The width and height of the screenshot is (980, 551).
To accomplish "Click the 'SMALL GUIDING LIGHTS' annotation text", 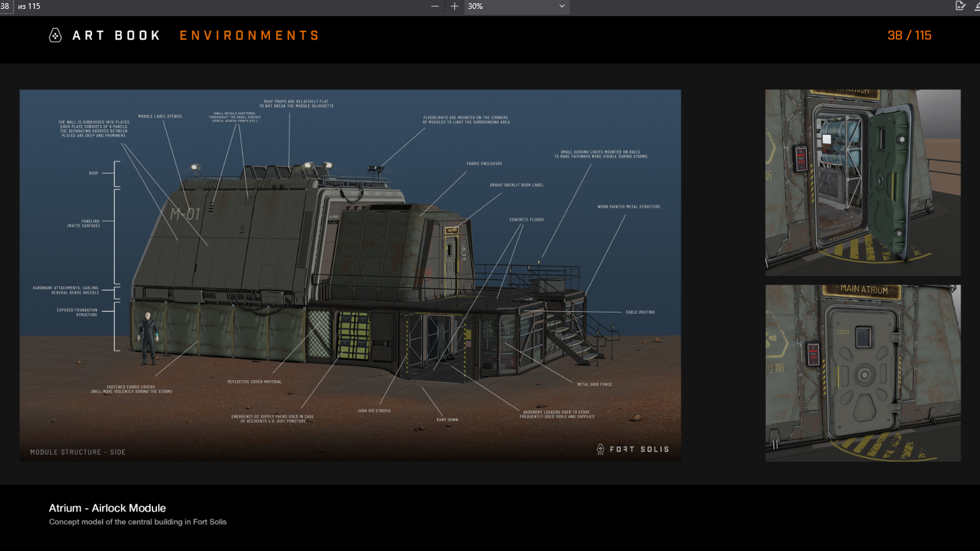I will 600,154.
